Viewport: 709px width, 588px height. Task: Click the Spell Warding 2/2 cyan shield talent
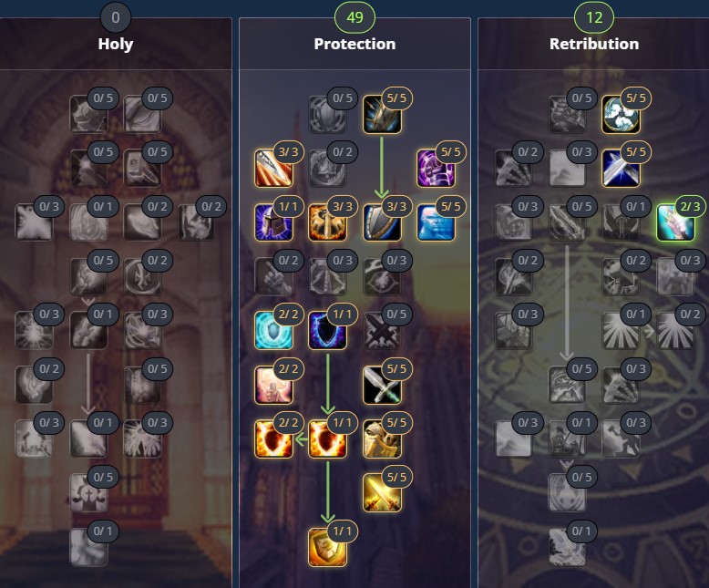click(x=273, y=330)
